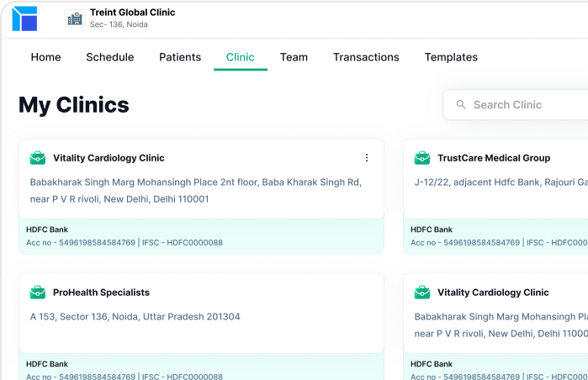Click first Vitality Cardiology Clinic briefcase icon
This screenshot has height=380, width=588.
tap(38, 158)
